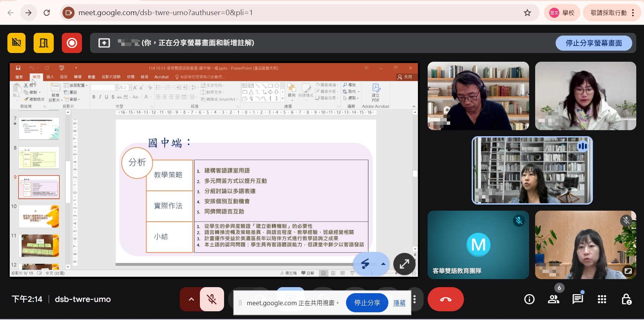Screen dimensions: 644x320
Task: Expand the shared screen to fullscreen
Action: (404, 264)
